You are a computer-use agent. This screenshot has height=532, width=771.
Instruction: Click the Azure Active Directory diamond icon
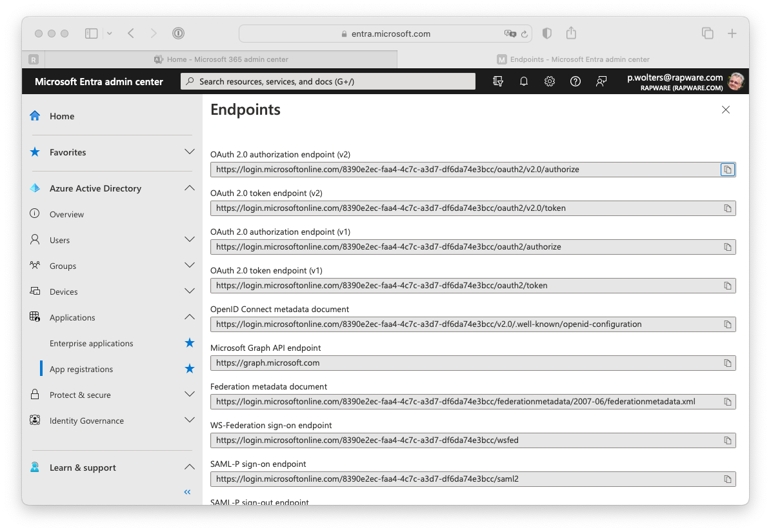tap(35, 188)
